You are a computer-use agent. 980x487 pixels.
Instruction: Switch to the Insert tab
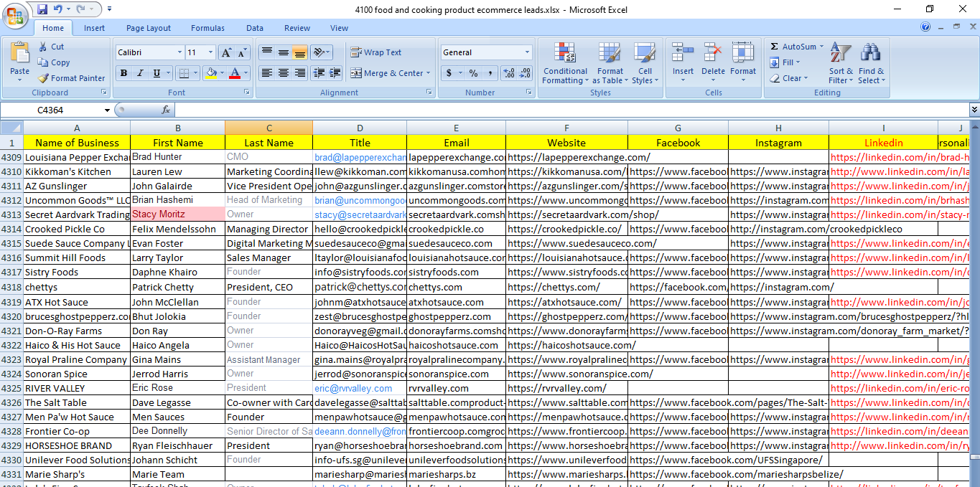pyautogui.click(x=94, y=28)
